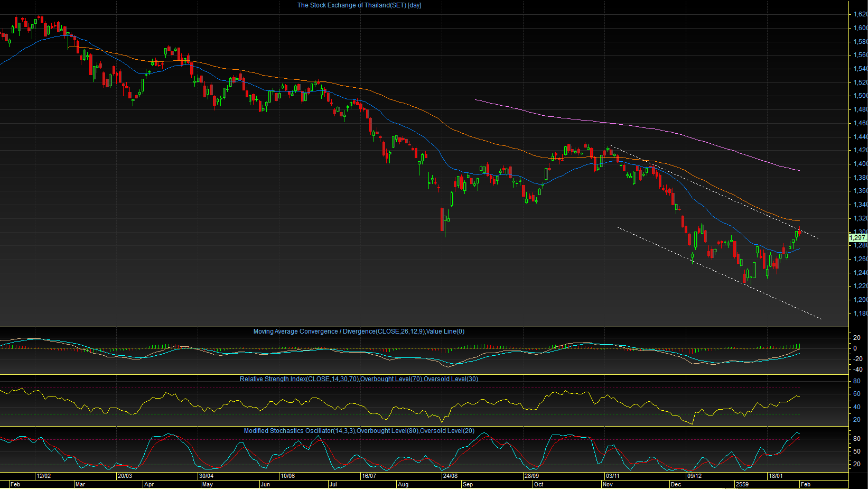Click the chart title "The Stock Exchange of Thailand(SET) [day]"
This screenshot has height=489, width=868.
pyautogui.click(x=359, y=5)
